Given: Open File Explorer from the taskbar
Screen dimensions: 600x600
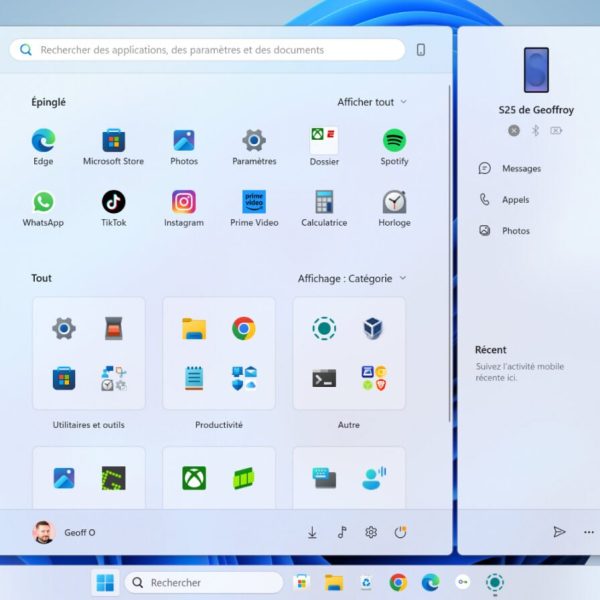Looking at the screenshot, I should tap(334, 583).
